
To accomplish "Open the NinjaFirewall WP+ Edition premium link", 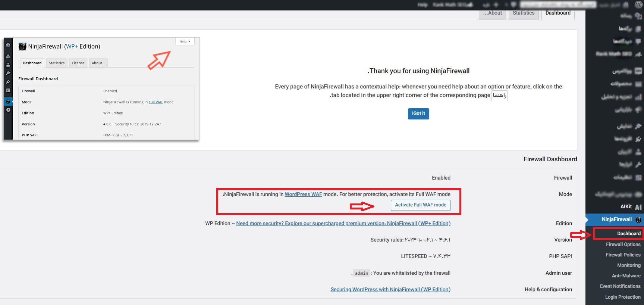I will (x=343, y=224).
